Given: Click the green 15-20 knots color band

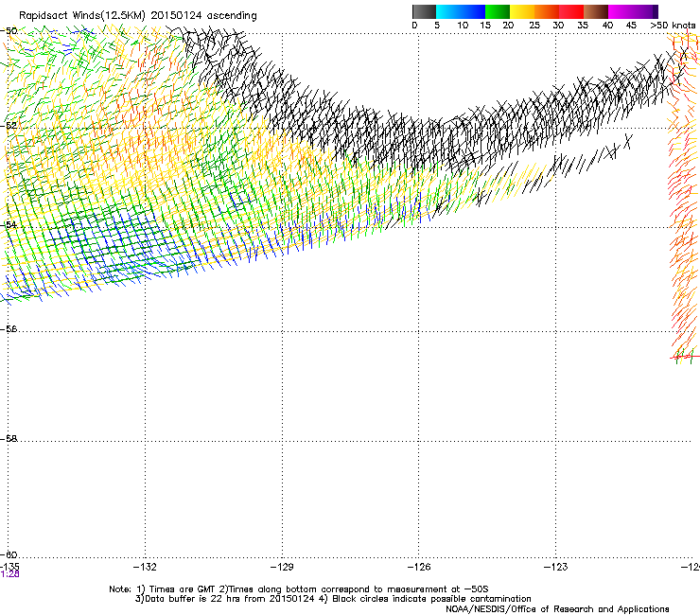Looking at the screenshot, I should click(498, 11).
